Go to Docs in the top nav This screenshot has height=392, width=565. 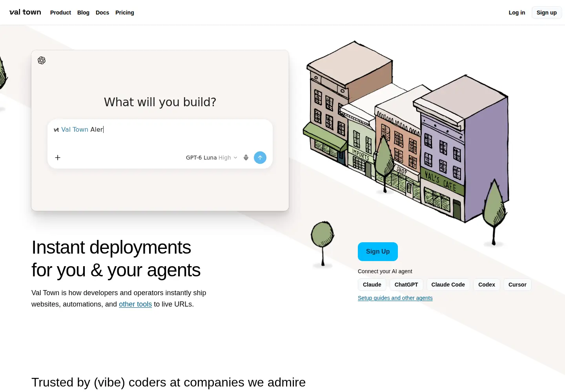(102, 13)
